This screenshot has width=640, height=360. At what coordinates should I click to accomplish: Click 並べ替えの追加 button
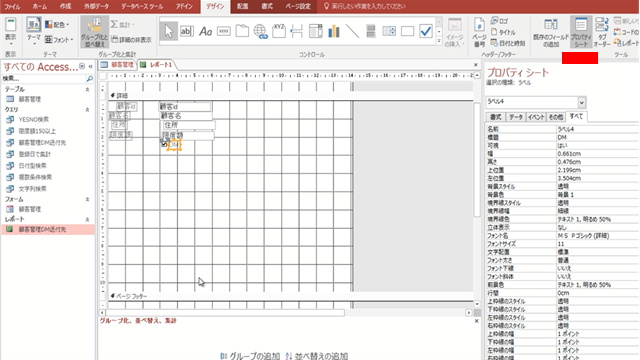[x=317, y=356]
